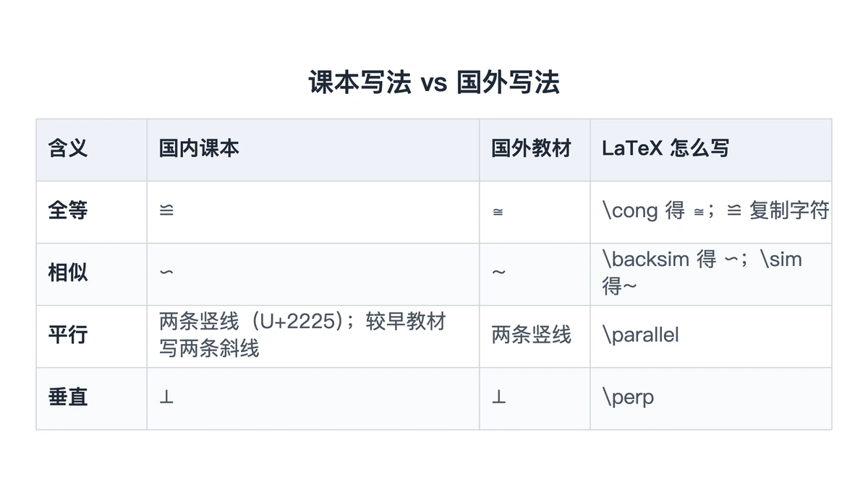Click the ∽ symbol in the 相似 row
Image resolution: width=868 pixels, height=488 pixels.
[x=166, y=273]
